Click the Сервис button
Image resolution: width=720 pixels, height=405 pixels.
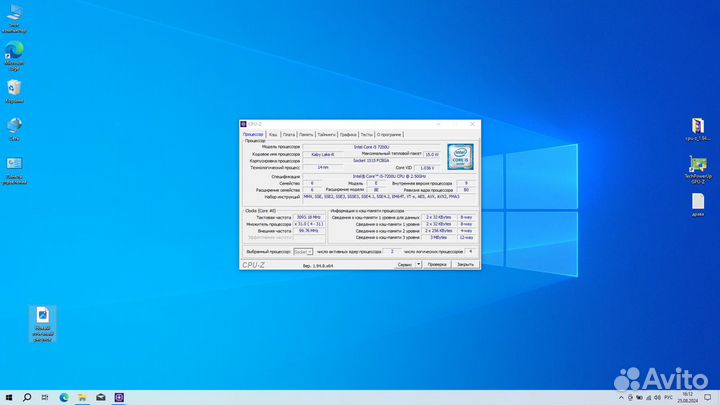pos(405,264)
